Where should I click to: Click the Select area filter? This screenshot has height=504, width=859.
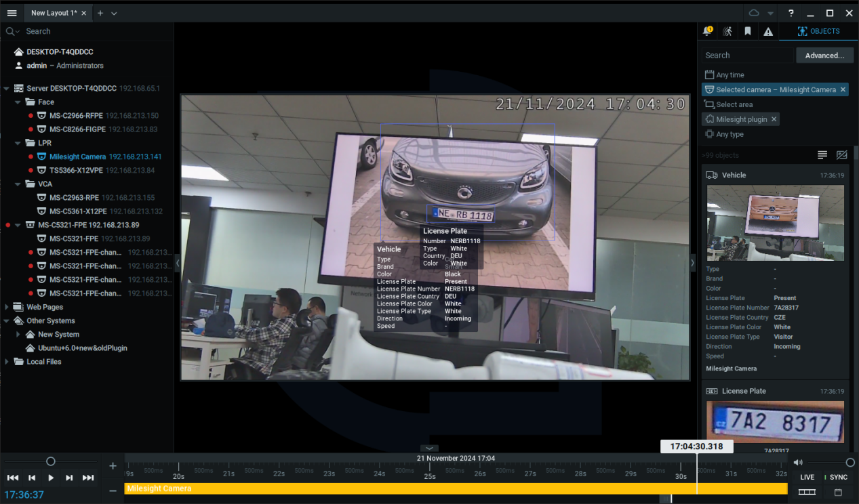(x=729, y=104)
